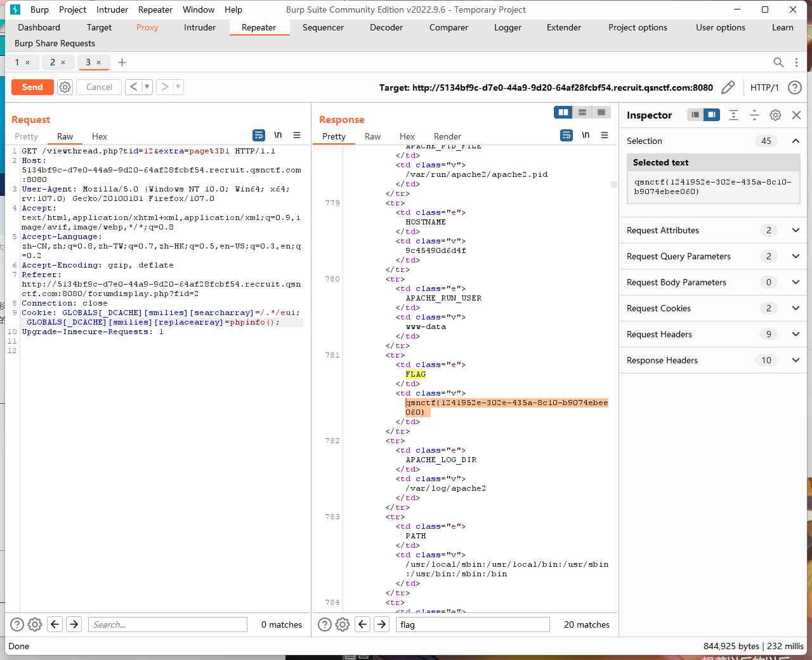This screenshot has width=812, height=660.
Task: Expand Request Query Parameters section
Action: click(796, 256)
